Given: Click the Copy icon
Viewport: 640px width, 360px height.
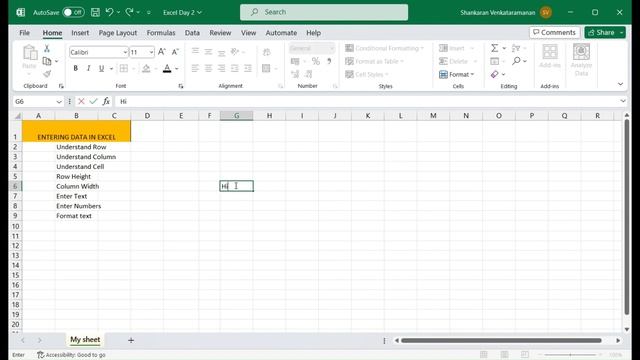Looking at the screenshot, I should (47, 61).
